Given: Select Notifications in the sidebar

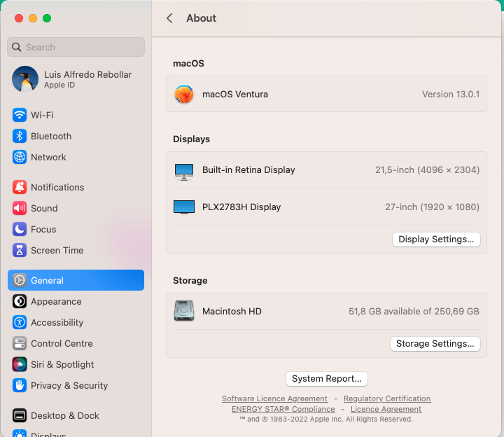Looking at the screenshot, I should [57, 187].
